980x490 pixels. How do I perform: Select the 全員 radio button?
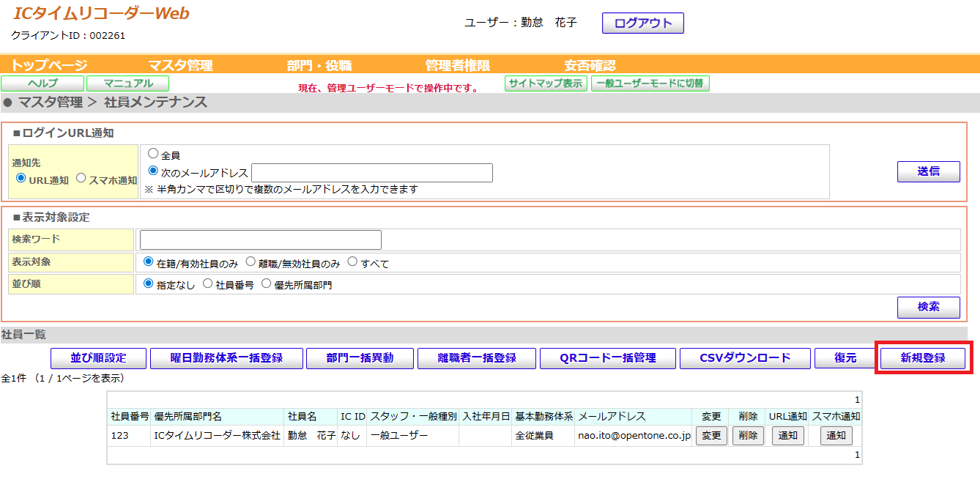[153, 154]
